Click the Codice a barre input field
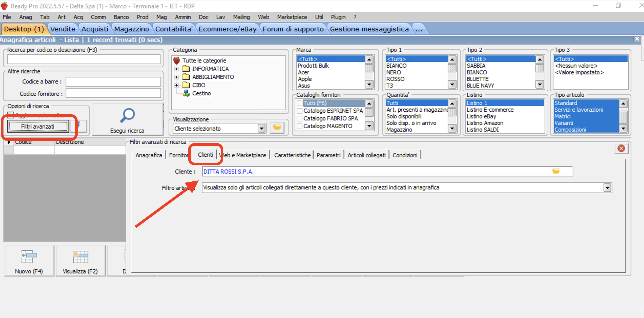This screenshot has width=644, height=318. [113, 82]
